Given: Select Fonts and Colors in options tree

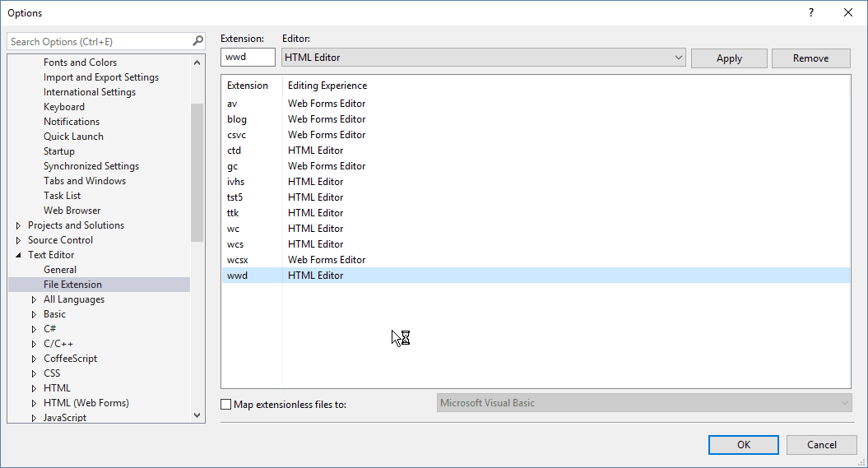Looking at the screenshot, I should (80, 63).
